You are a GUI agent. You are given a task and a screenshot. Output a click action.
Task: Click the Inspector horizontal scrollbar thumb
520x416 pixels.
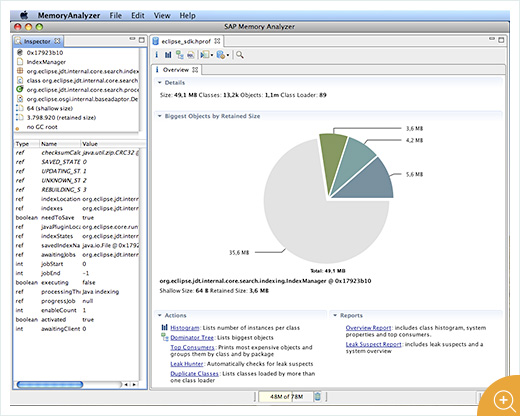click(x=50, y=385)
